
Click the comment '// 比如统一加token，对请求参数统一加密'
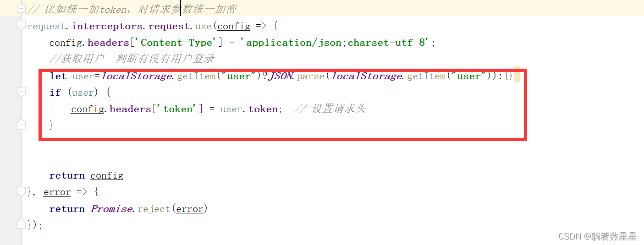tap(132, 9)
